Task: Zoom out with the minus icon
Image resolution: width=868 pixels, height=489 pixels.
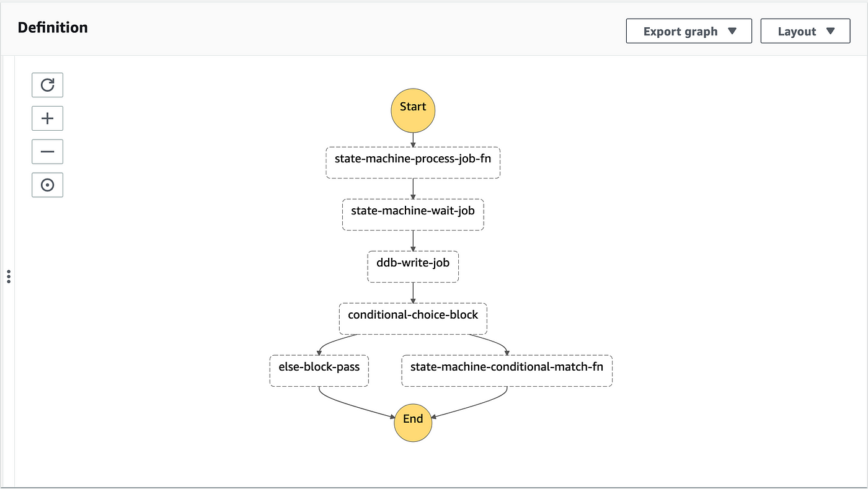Action: pos(47,152)
